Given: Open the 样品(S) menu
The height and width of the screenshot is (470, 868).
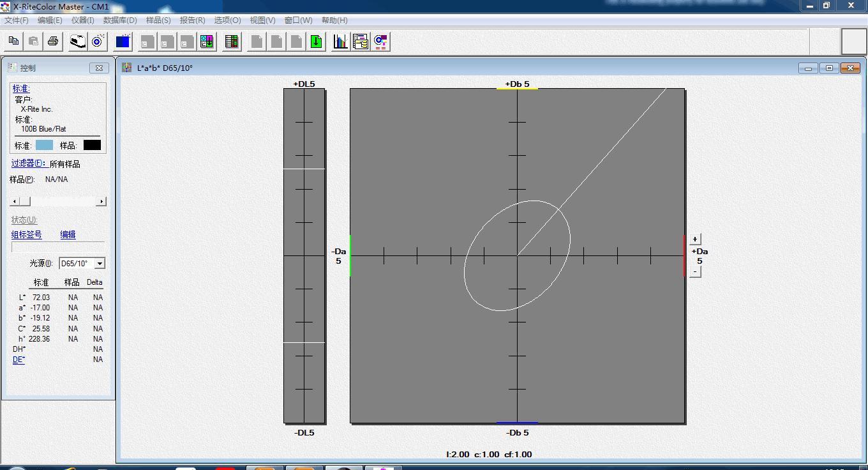Looking at the screenshot, I should (x=158, y=20).
